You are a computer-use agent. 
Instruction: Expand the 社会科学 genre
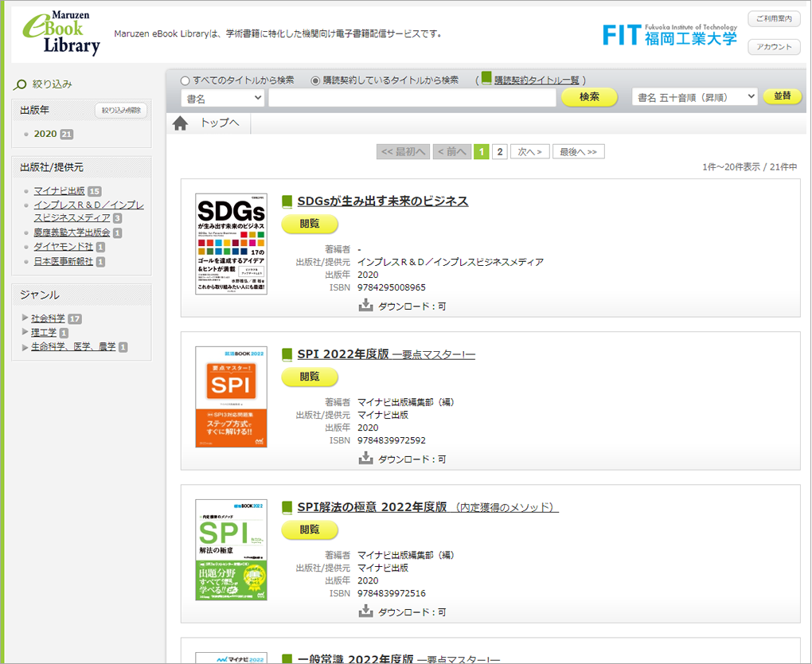pyautogui.click(x=25, y=318)
